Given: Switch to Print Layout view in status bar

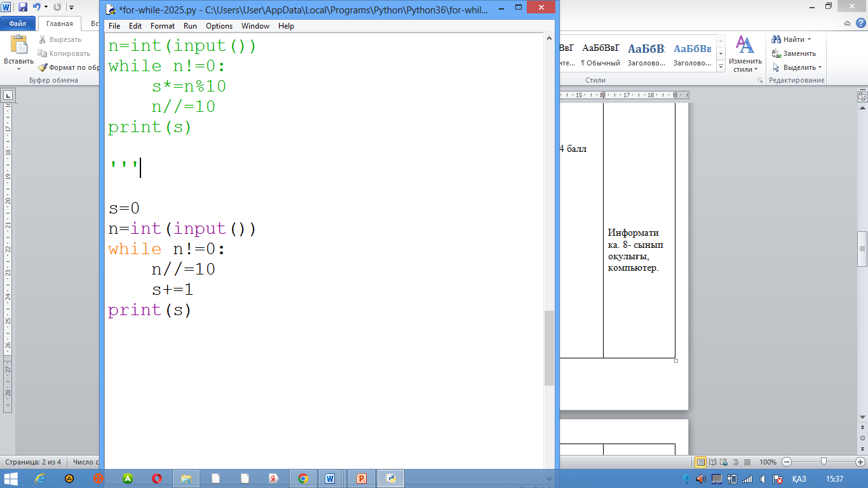Looking at the screenshot, I should [x=700, y=462].
